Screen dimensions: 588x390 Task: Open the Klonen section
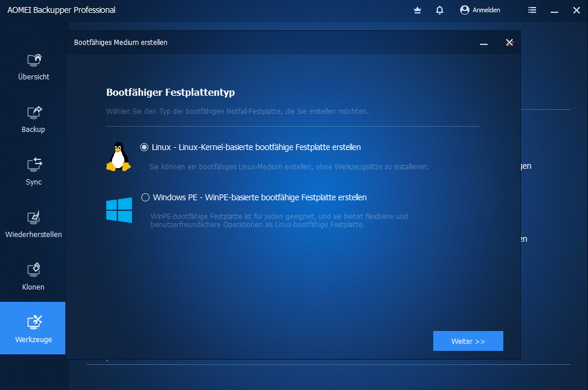[33, 277]
